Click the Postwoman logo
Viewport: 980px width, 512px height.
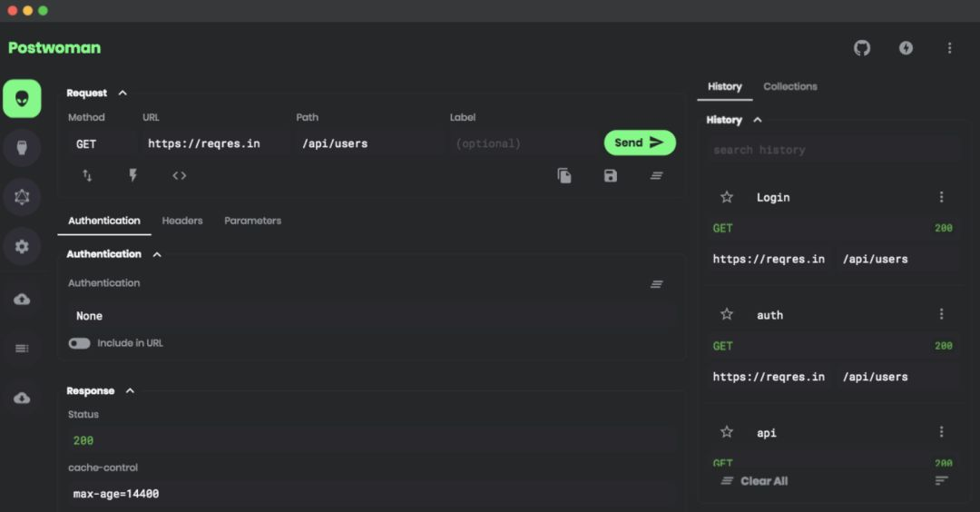[x=54, y=48]
